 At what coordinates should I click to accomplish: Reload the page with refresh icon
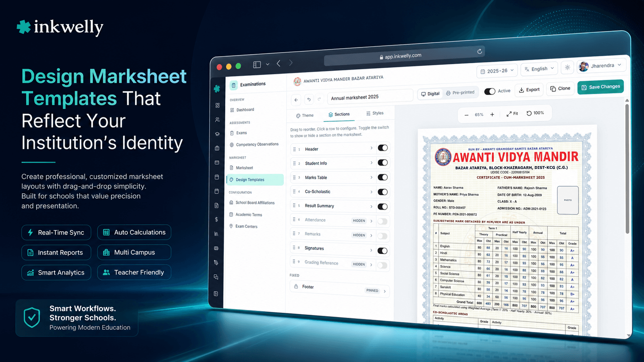(480, 52)
